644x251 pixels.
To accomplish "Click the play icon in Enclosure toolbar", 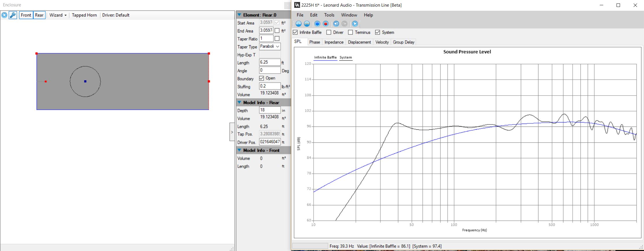I will tap(4, 15).
